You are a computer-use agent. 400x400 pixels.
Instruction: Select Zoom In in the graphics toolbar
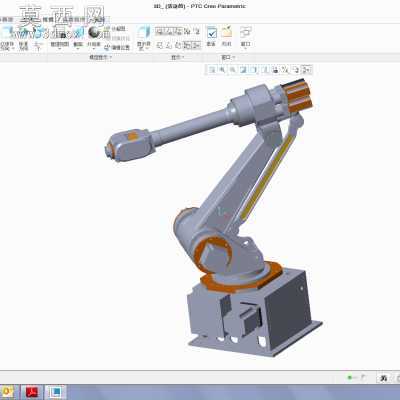point(222,70)
